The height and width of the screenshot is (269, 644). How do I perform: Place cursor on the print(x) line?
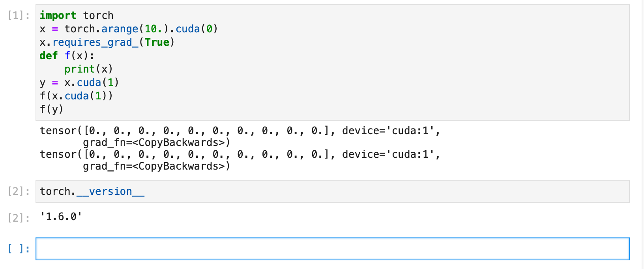[88, 69]
